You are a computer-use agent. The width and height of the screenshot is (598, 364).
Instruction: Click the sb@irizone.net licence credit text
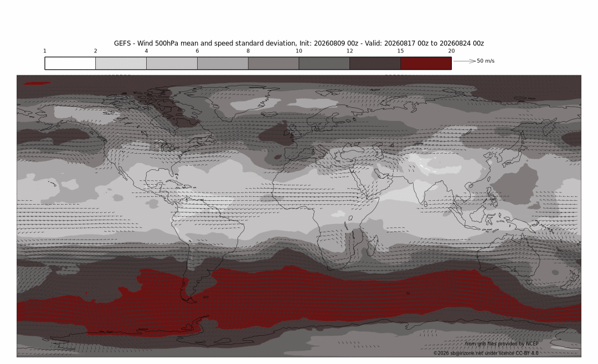tap(486, 353)
